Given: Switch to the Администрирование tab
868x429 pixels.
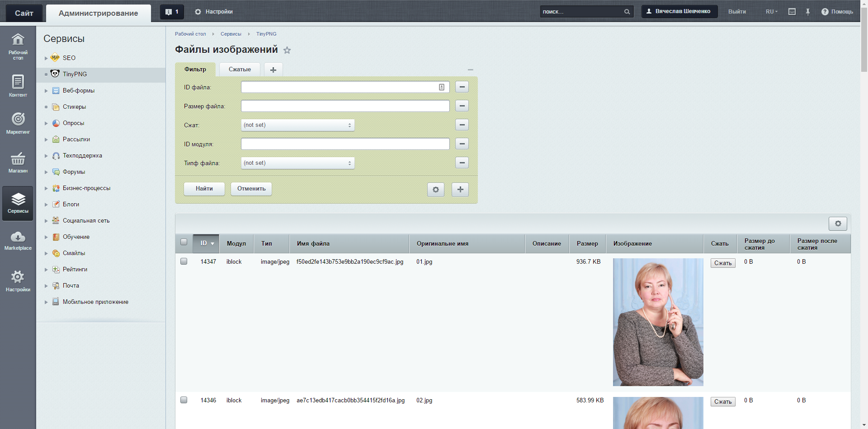Looking at the screenshot, I should click(x=99, y=13).
